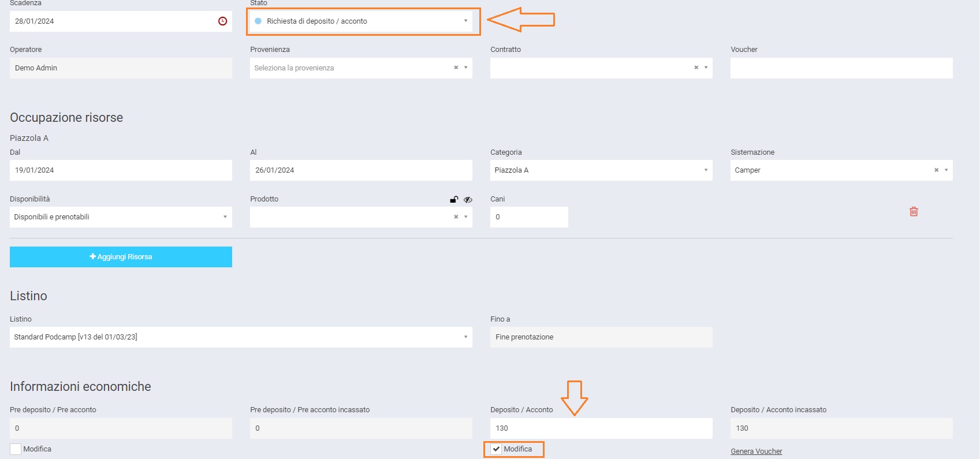
Task: Uncheck Modifica checkbox under Deposito / Acconto
Action: coord(496,449)
